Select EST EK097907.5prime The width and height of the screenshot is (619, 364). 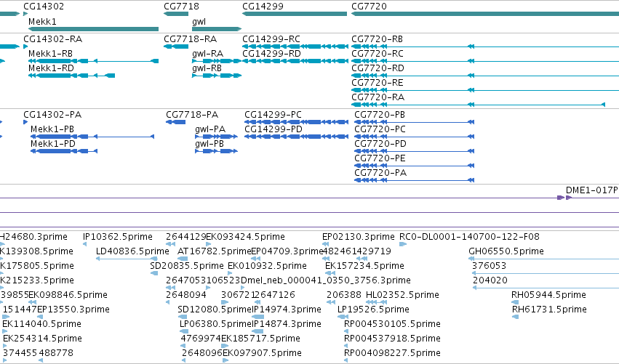262,353
